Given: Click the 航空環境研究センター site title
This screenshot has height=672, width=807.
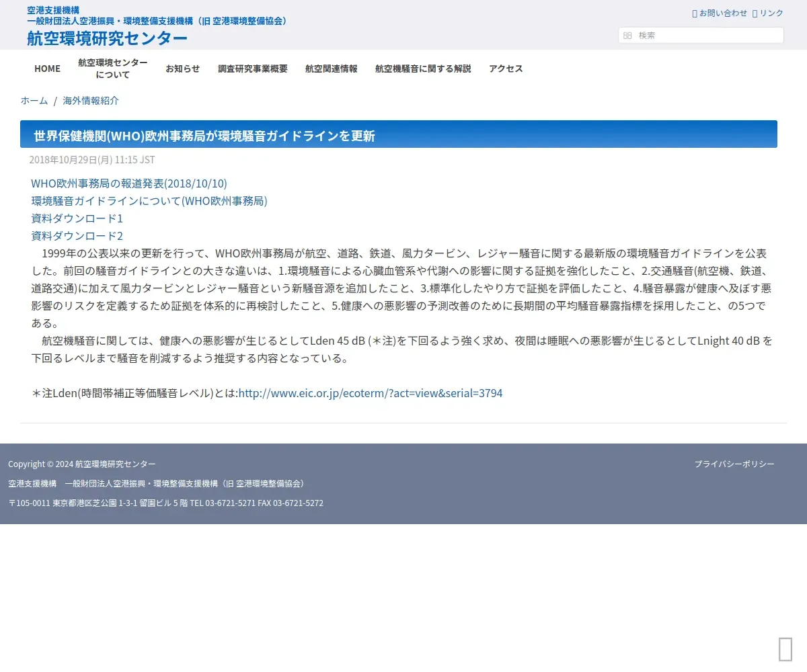Looking at the screenshot, I should point(107,38).
